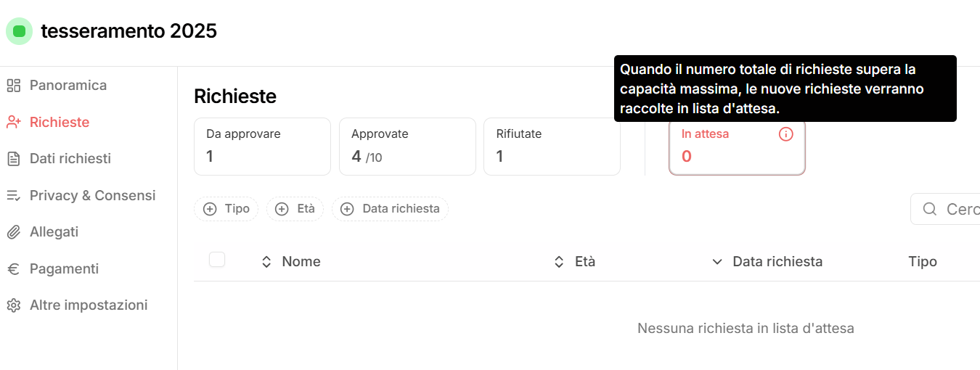Click the Privacy & Consensi checklist icon
Viewport: 980px width, 370px height.
pyautogui.click(x=13, y=195)
